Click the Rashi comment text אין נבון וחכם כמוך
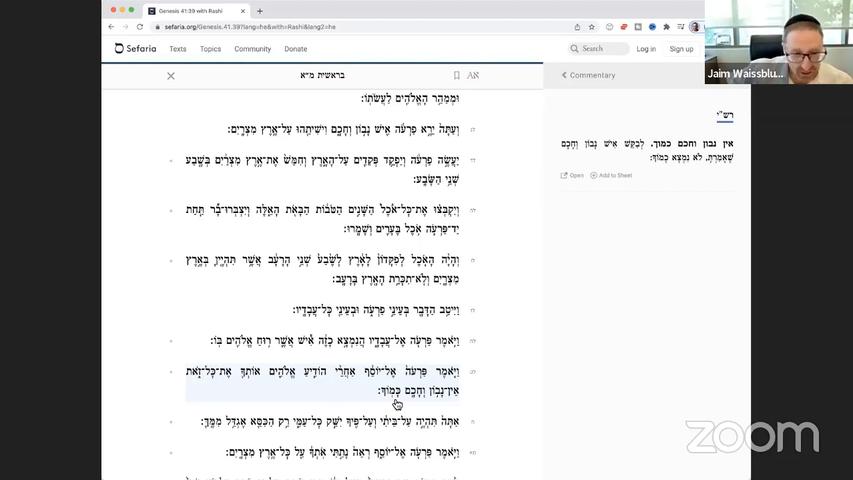This screenshot has height=480, width=853. (647, 150)
